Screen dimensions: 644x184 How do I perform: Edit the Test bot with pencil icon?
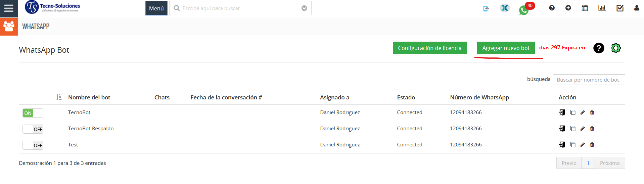point(583,145)
